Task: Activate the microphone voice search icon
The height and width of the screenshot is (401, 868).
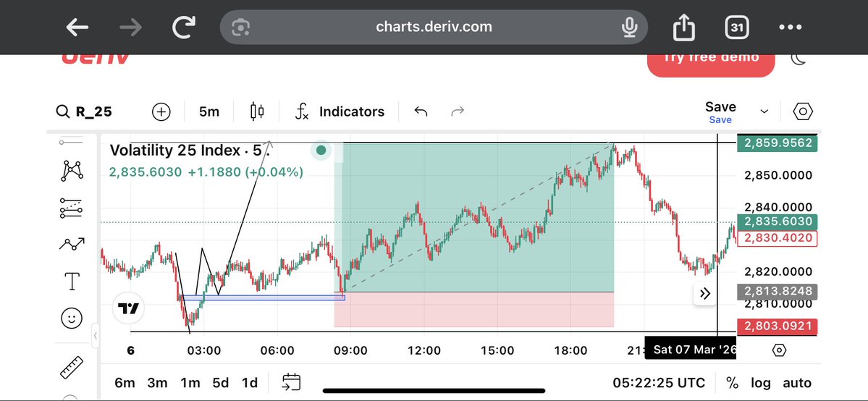Action: coord(629,27)
